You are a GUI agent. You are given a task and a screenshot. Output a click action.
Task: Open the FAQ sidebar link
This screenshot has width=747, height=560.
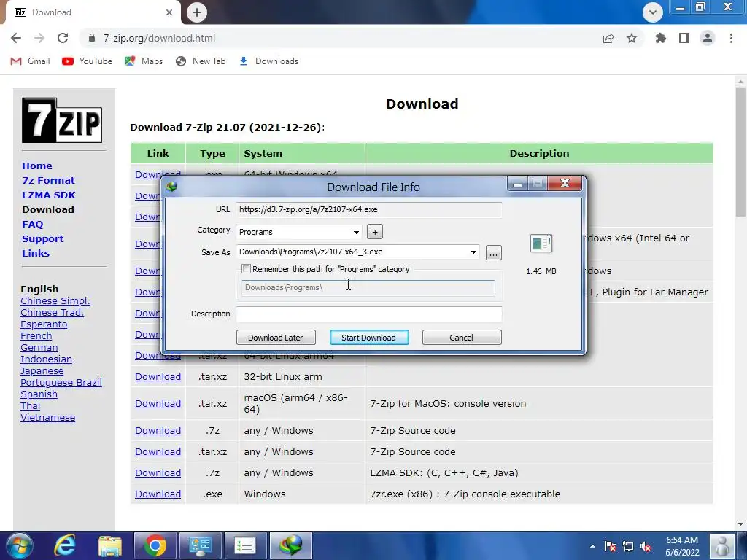(x=32, y=225)
